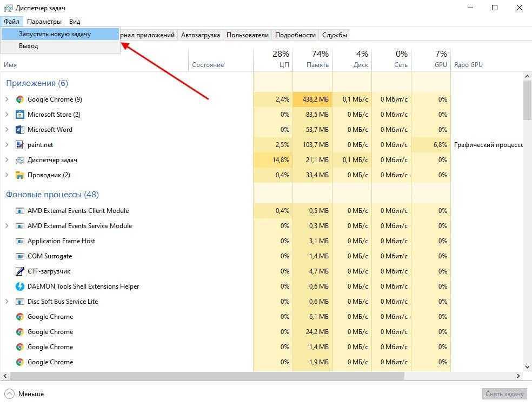The image size is (532, 407).
Task: Select the Фоновые процессы (48) heading
Action: pyautogui.click(x=52, y=195)
